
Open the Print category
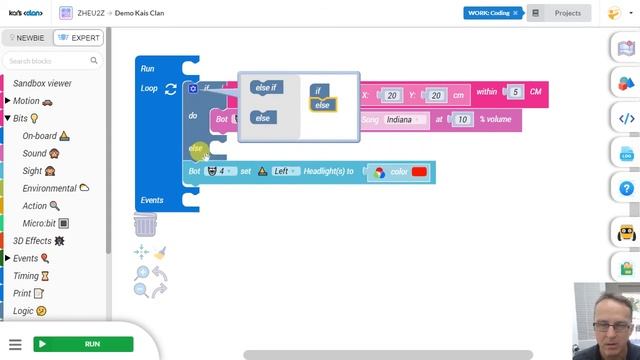click(x=28, y=293)
